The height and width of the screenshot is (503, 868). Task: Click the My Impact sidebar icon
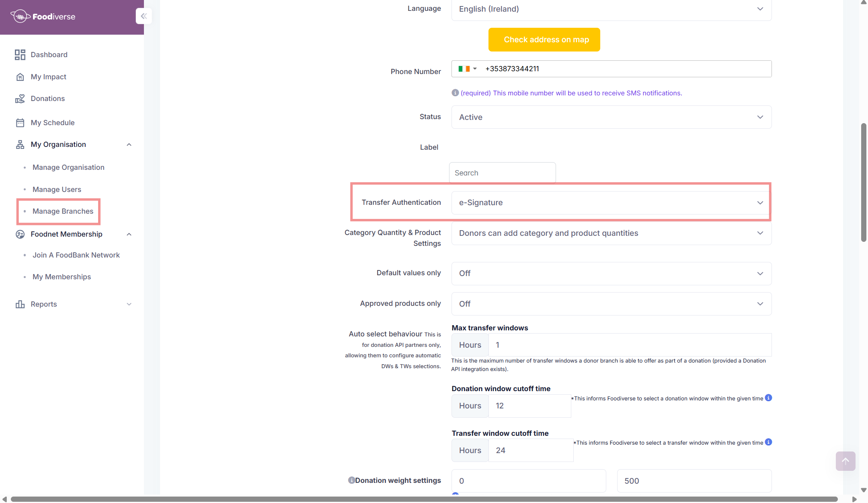[20, 77]
